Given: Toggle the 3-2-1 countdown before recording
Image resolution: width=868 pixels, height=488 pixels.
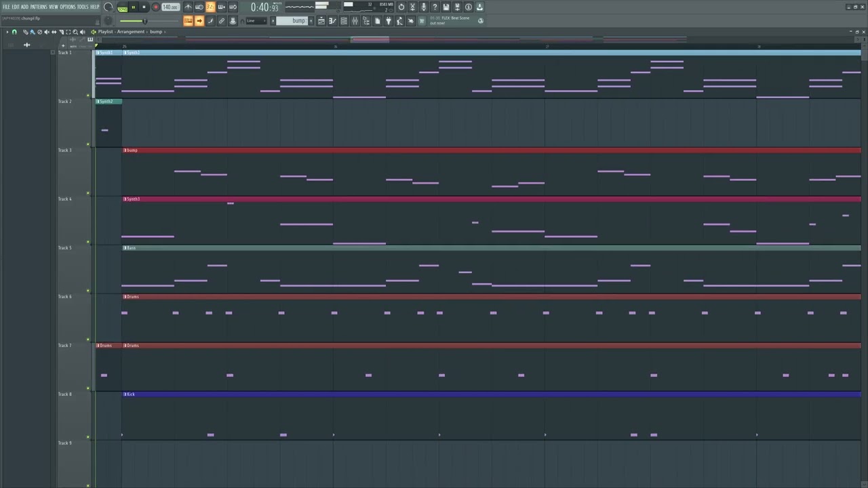Looking at the screenshot, I should click(x=210, y=7).
